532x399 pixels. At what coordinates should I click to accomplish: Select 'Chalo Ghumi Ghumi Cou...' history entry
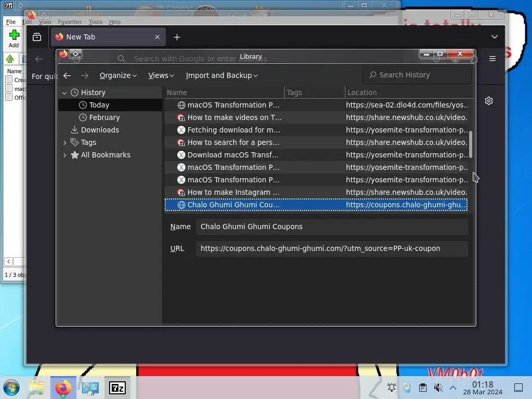pos(316,205)
